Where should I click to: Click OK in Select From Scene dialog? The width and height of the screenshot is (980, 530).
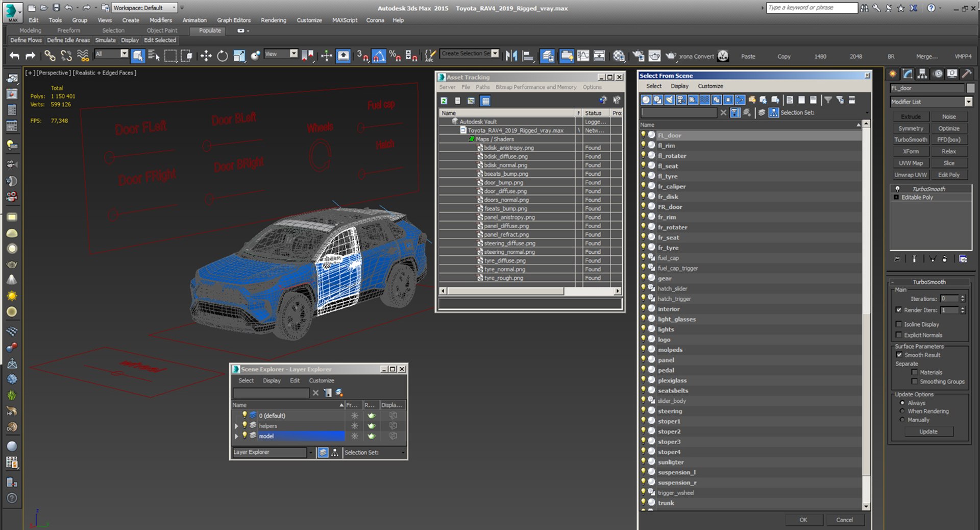pyautogui.click(x=803, y=520)
